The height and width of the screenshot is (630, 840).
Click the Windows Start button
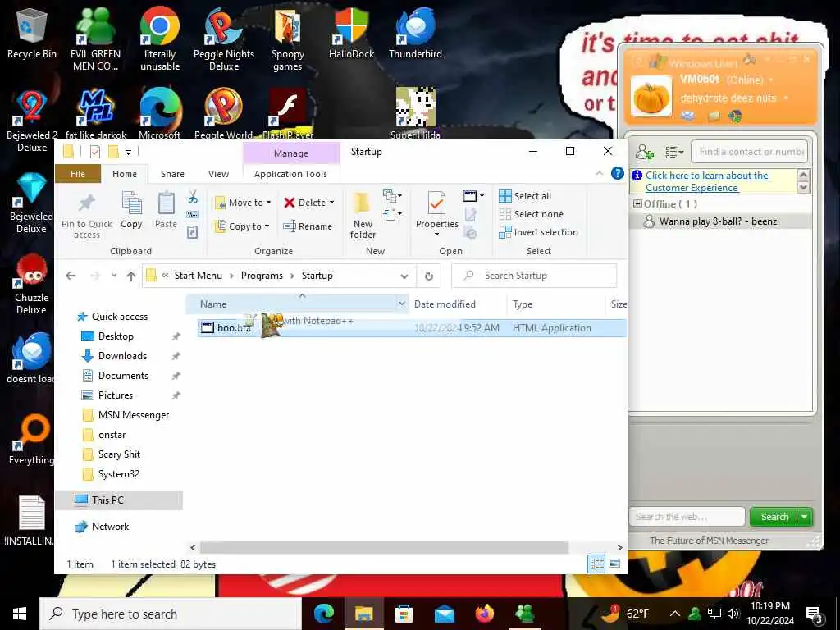click(20, 614)
